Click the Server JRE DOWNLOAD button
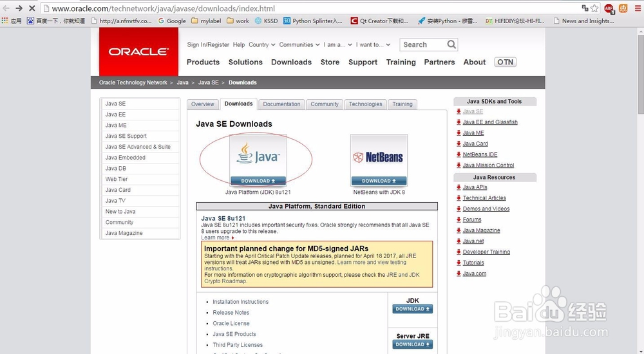644x354 pixels. click(412, 344)
